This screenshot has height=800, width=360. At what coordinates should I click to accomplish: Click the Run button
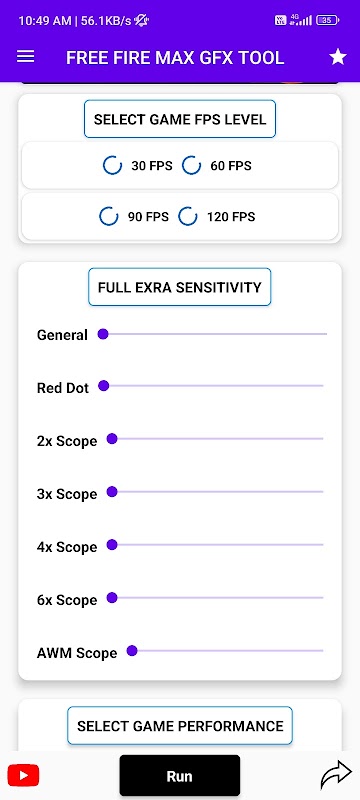point(179,776)
